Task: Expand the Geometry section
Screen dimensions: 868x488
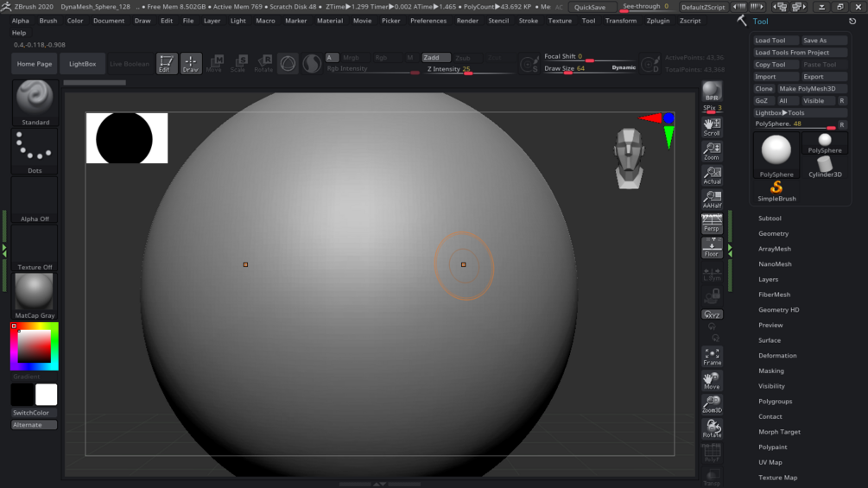Action: (x=773, y=233)
